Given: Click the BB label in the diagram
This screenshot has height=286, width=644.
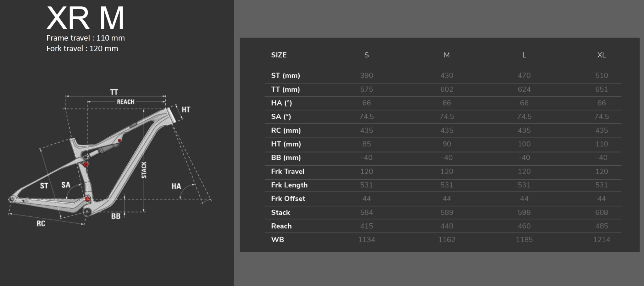Looking at the screenshot, I should 116,216.
